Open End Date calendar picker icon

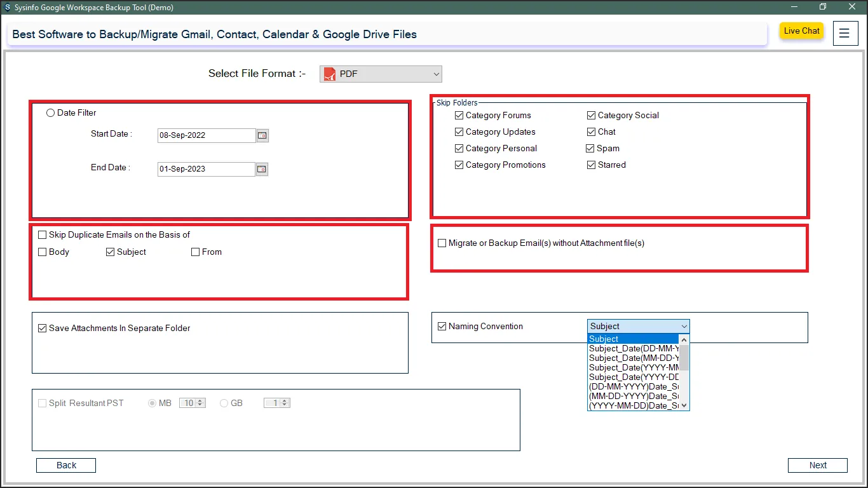click(262, 169)
